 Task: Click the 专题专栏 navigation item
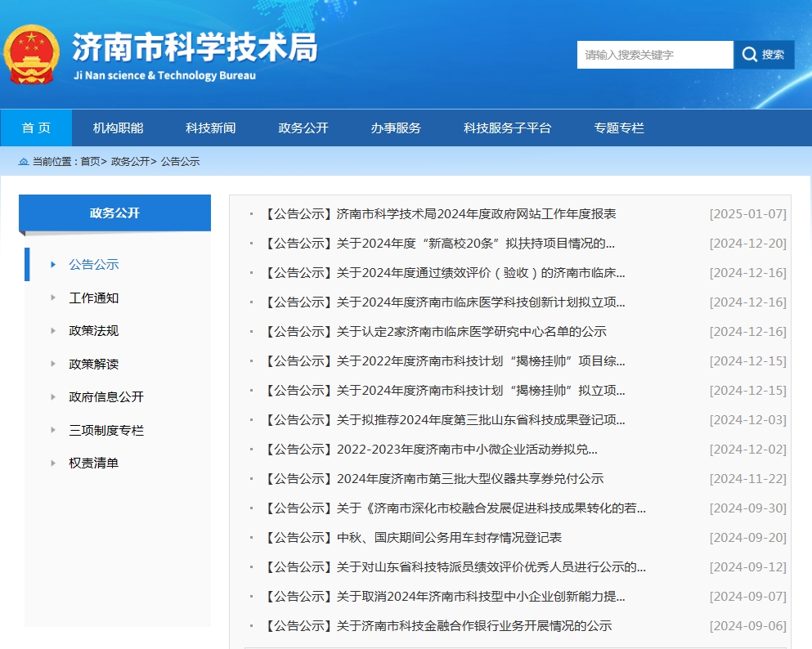tap(619, 128)
